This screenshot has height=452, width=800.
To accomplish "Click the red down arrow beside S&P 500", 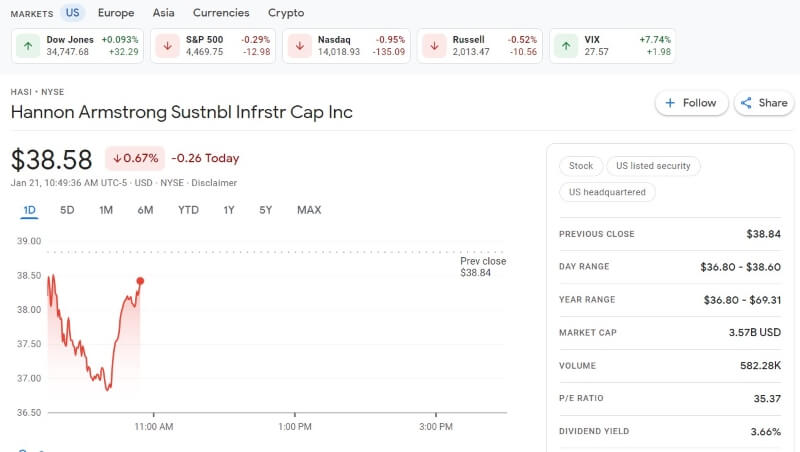I will 167,46.
